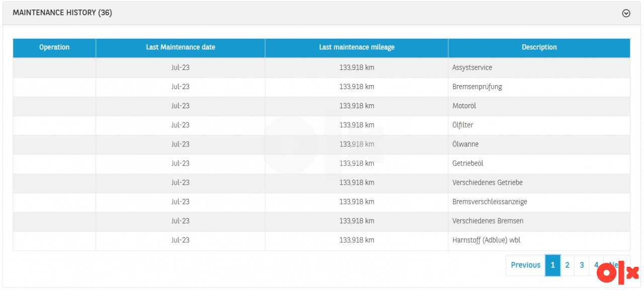
Task: Click the Last Maintenance date header
Action: 180,47
